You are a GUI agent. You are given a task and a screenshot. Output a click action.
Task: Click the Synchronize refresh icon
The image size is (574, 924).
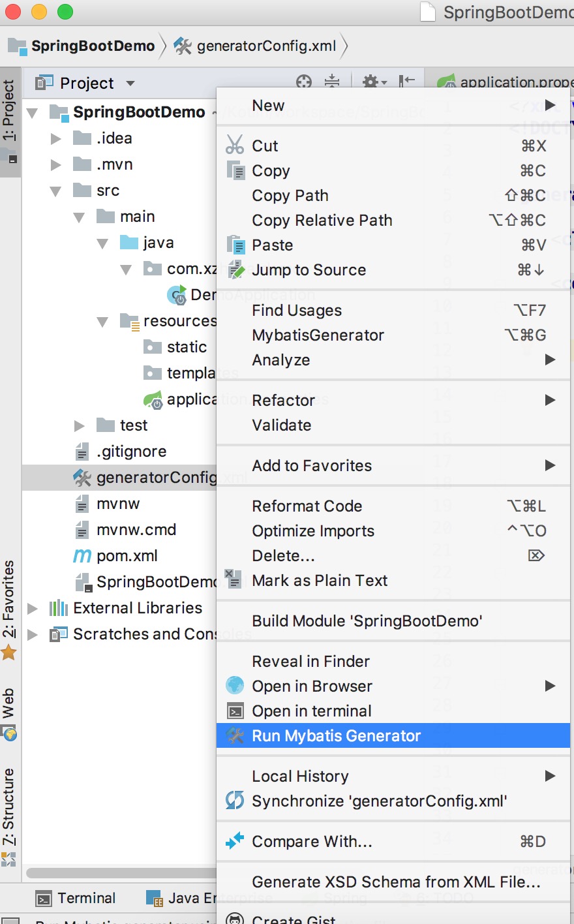pyautogui.click(x=235, y=800)
